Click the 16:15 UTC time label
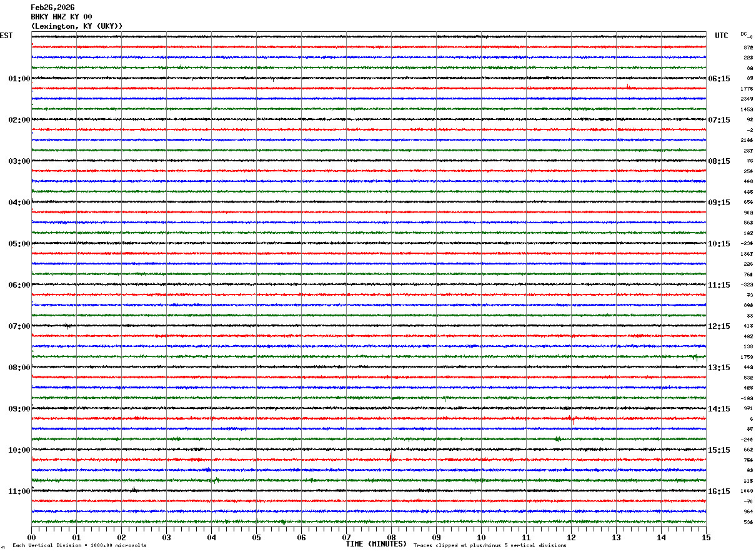 pyautogui.click(x=719, y=491)
